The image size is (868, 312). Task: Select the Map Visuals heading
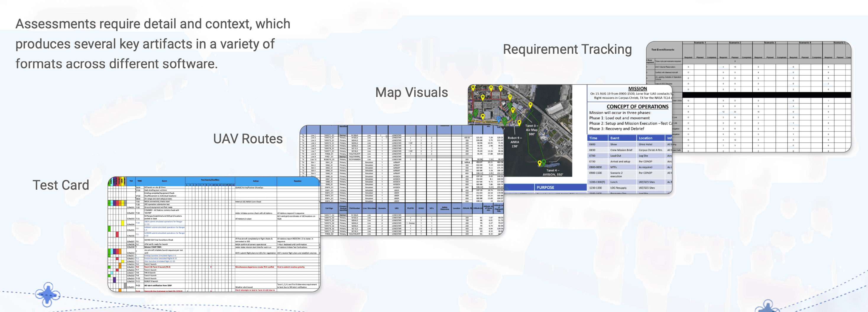412,92
